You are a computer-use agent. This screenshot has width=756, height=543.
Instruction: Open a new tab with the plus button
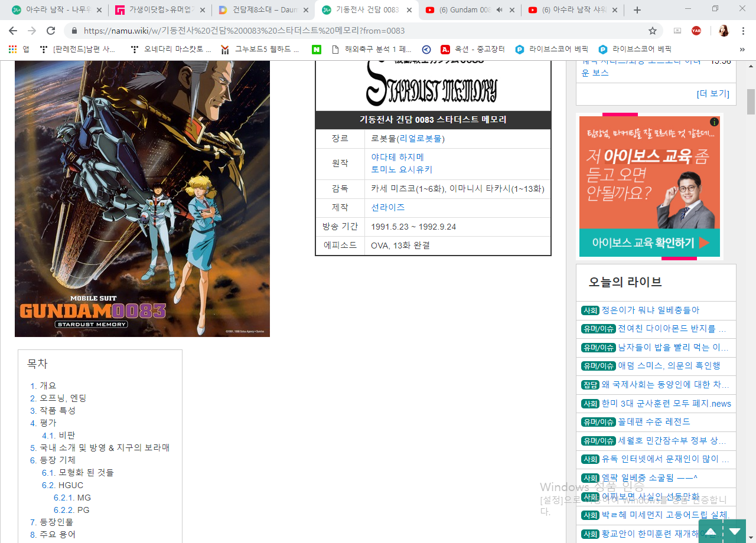[637, 10]
